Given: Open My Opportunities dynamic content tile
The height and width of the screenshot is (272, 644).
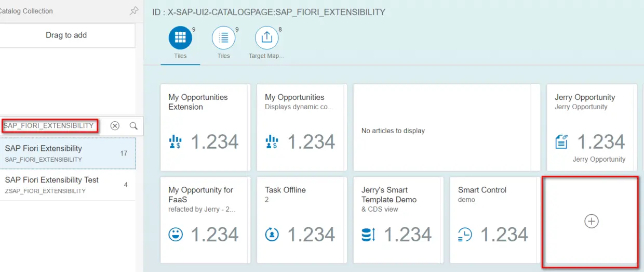Looking at the screenshot, I should [x=302, y=127].
